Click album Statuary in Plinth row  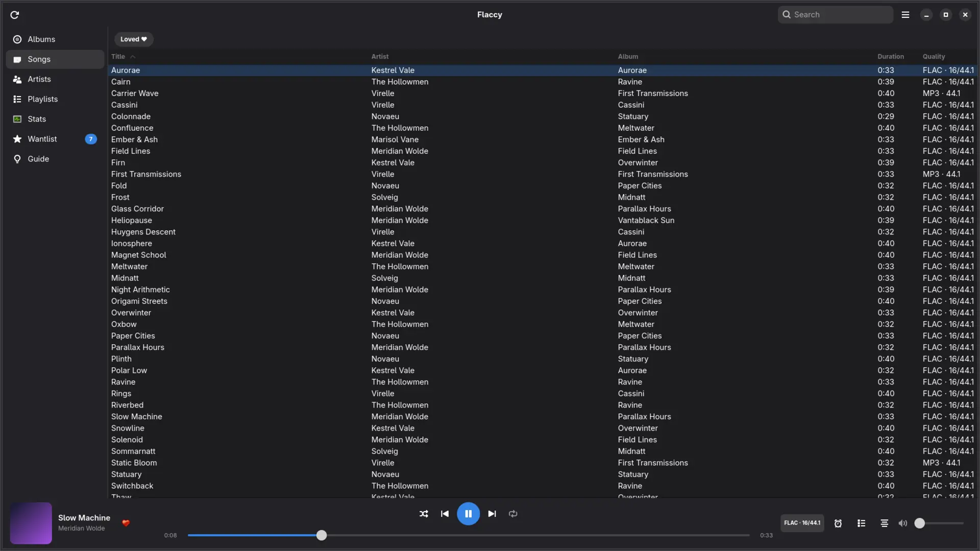tap(633, 359)
